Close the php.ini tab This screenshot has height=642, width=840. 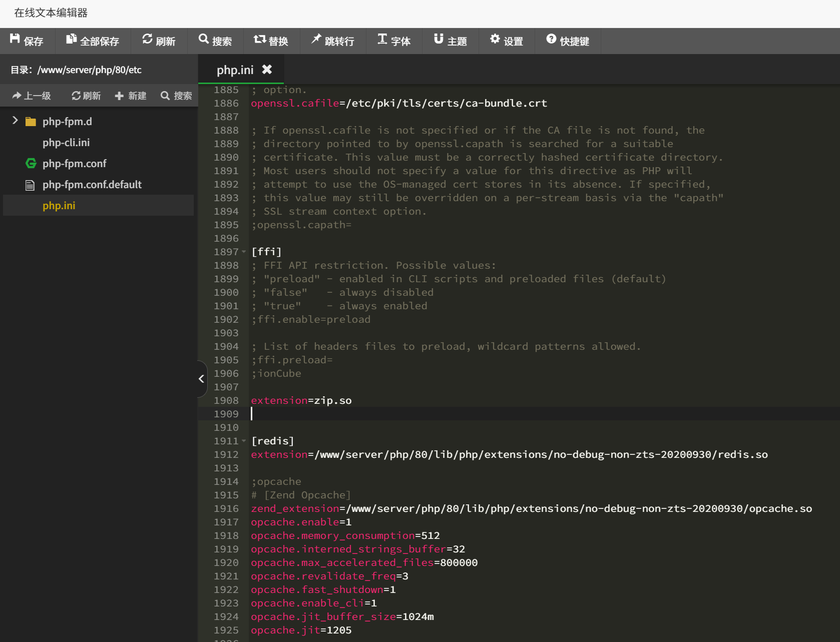tap(267, 70)
